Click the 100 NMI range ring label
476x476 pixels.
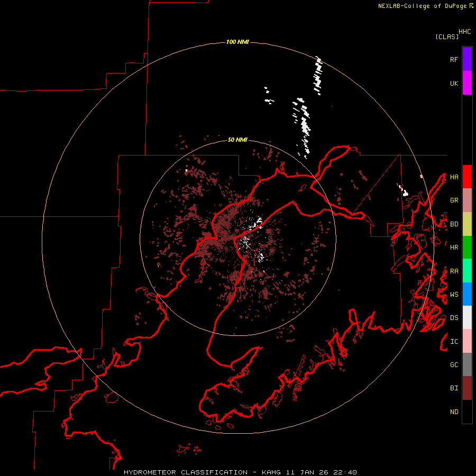pyautogui.click(x=237, y=42)
